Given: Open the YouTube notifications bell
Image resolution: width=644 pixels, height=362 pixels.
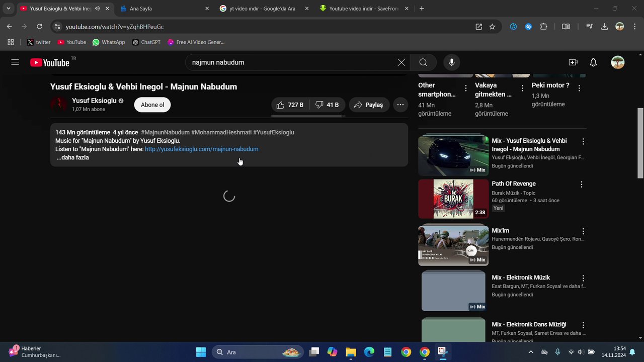Looking at the screenshot, I should pos(593,62).
